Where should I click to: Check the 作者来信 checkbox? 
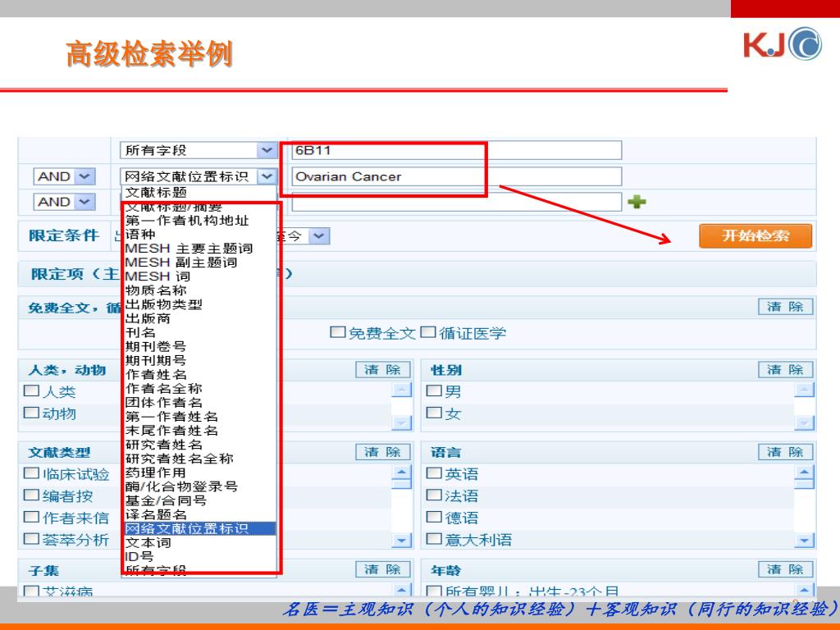(x=32, y=517)
